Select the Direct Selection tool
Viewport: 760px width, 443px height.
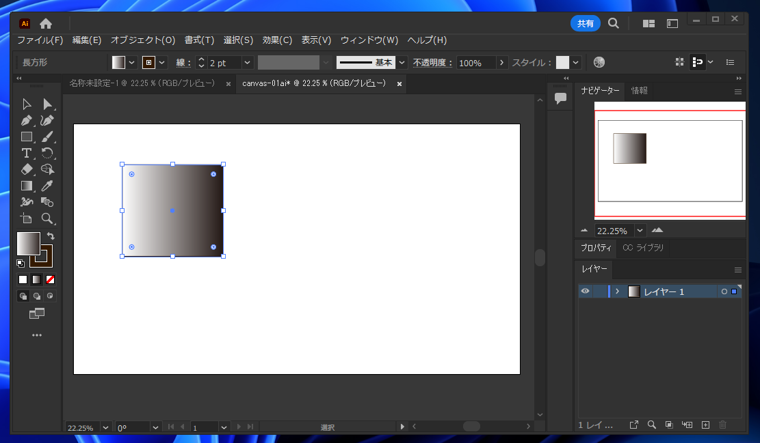[47, 104]
